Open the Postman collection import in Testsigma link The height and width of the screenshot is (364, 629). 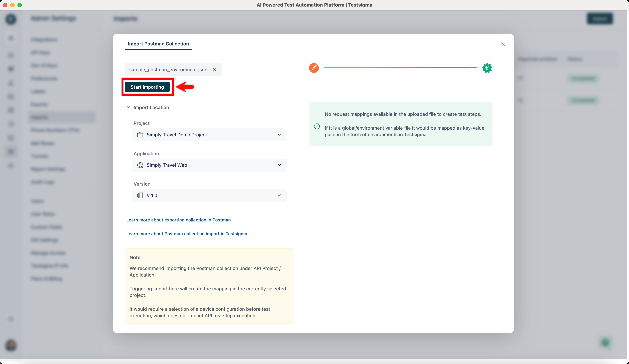(187, 234)
